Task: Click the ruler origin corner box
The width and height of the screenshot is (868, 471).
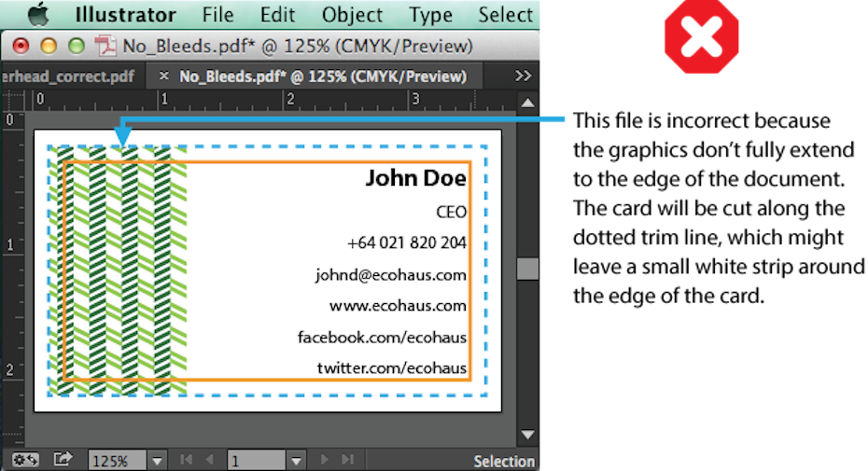Action: click(x=11, y=98)
